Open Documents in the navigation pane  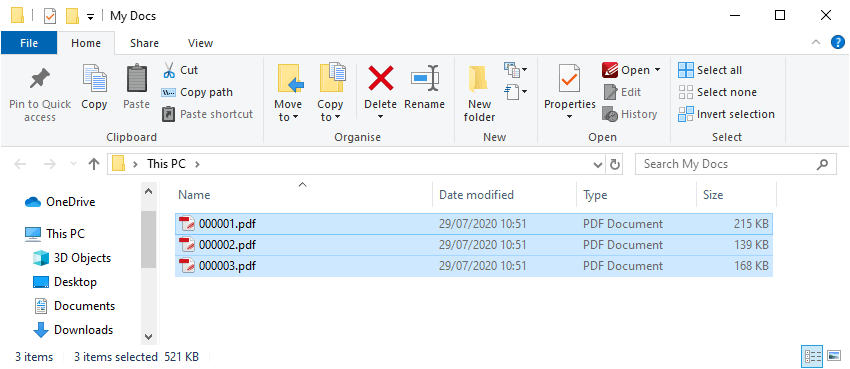click(x=75, y=306)
